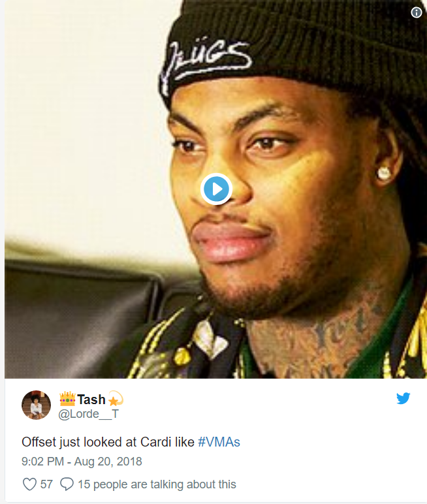Click the tweet text 'Offset just looked at Cardi like'
427x504 pixels.
[x=108, y=442]
